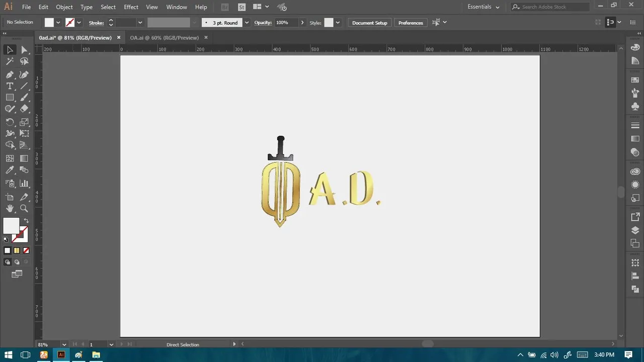Enable Draw Behind mode
The image size is (644, 362).
coord(17,262)
